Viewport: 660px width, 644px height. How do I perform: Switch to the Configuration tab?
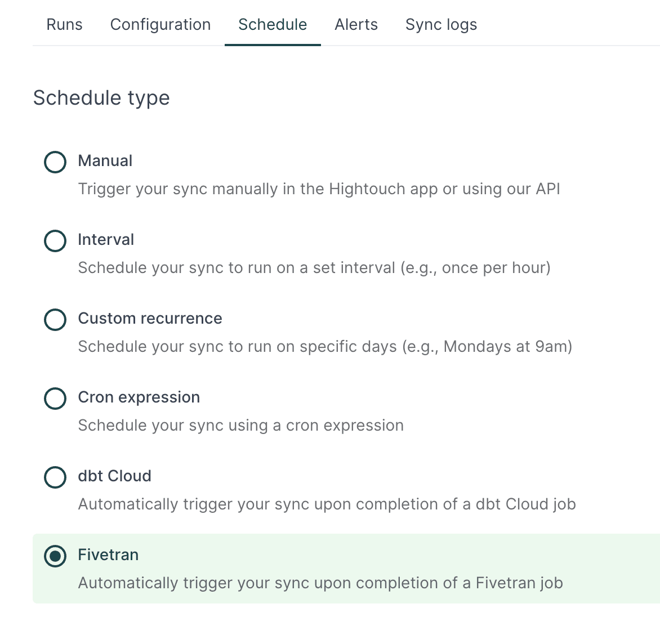(x=160, y=25)
